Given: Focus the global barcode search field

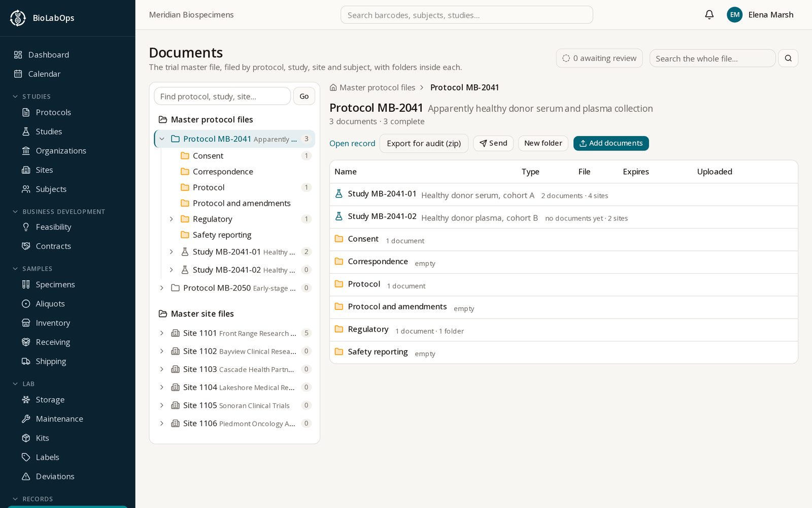Looking at the screenshot, I should [x=466, y=15].
